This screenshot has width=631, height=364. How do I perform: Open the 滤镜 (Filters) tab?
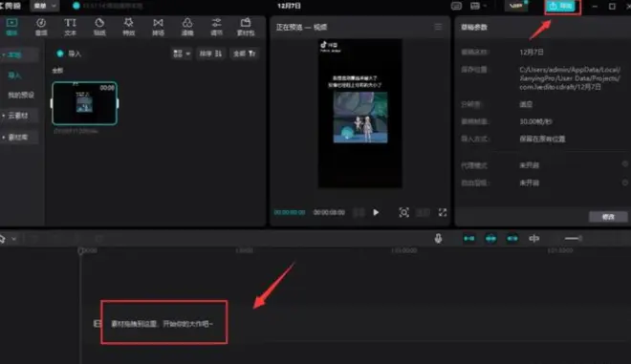tap(187, 27)
